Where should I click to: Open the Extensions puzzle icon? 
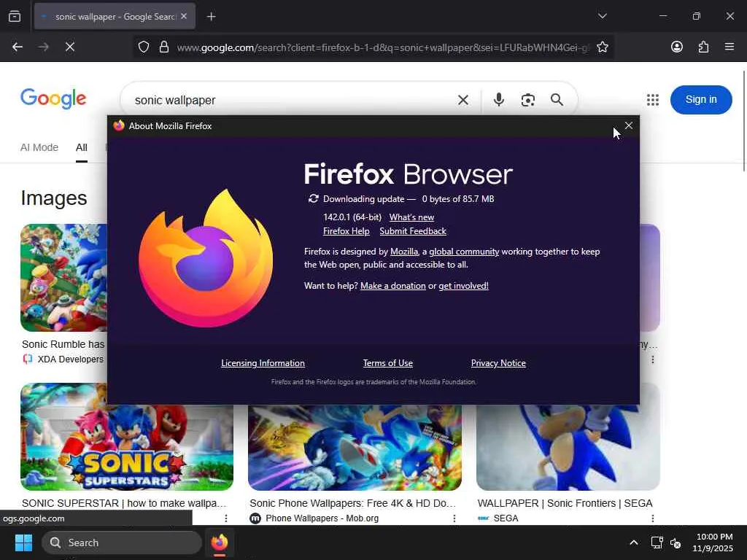pyautogui.click(x=703, y=47)
